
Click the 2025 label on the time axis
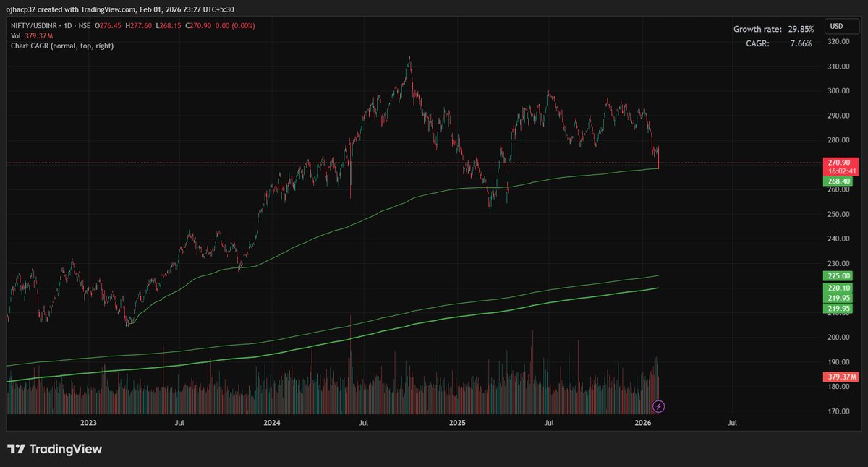coord(456,422)
